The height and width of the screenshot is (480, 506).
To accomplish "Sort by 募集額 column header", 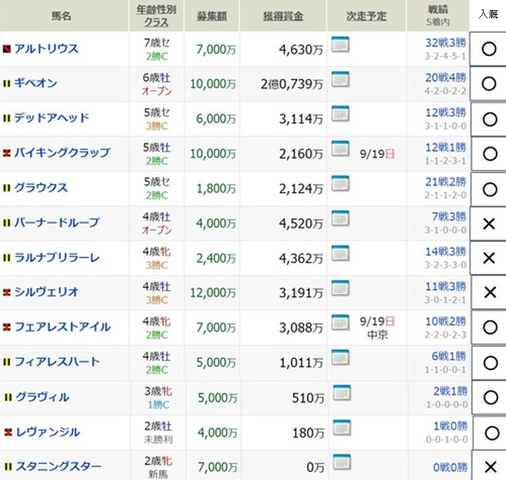I will pyautogui.click(x=212, y=16).
